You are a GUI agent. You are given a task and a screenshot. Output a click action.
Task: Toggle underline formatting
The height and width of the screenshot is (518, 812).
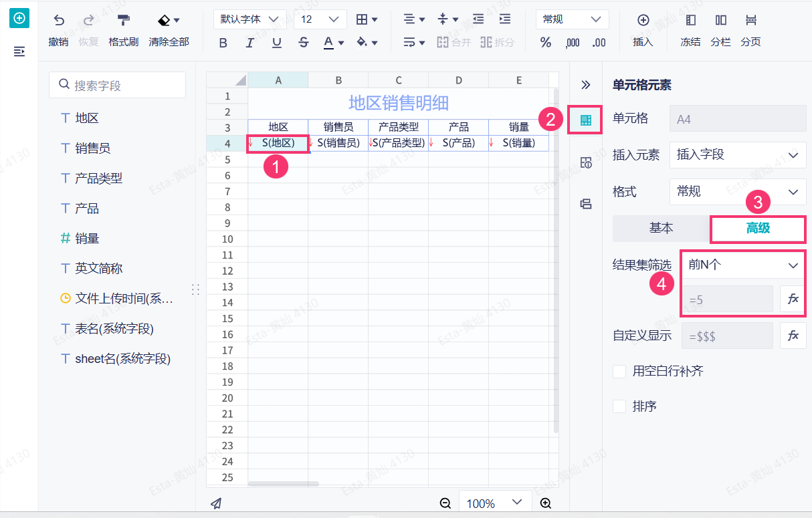[x=277, y=43]
